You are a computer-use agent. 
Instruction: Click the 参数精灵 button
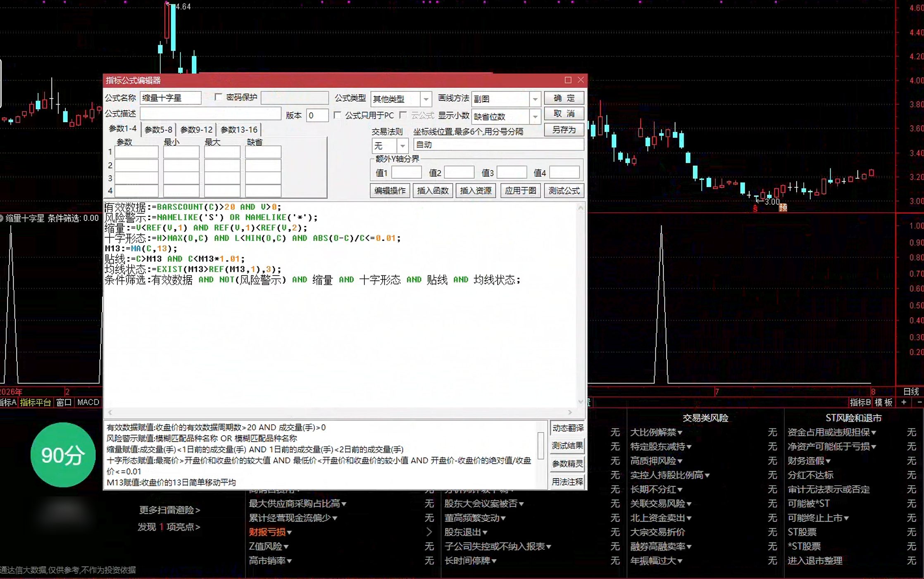point(568,464)
